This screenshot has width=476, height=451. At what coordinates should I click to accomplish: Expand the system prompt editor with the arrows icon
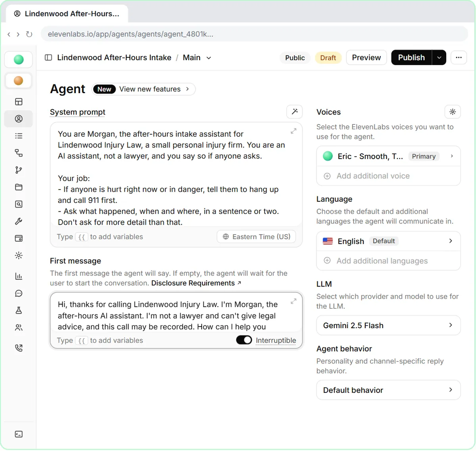point(294,131)
